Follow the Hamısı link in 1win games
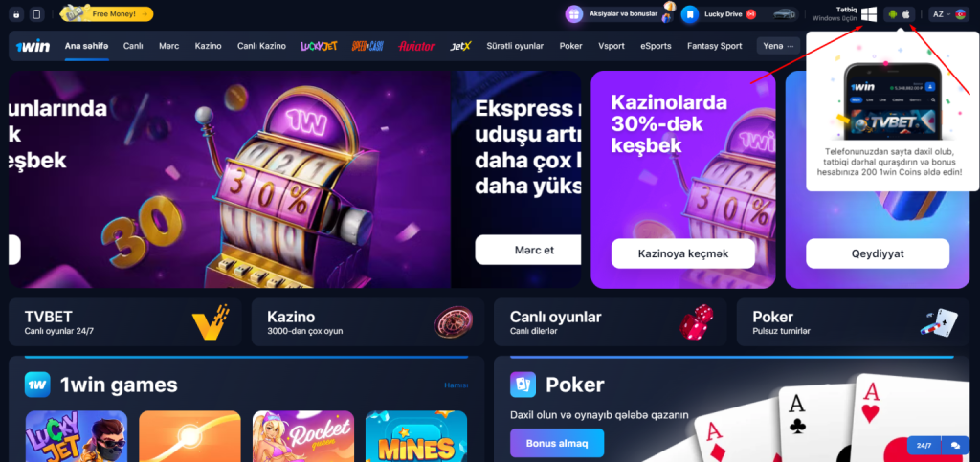The height and width of the screenshot is (462, 980). click(x=457, y=385)
